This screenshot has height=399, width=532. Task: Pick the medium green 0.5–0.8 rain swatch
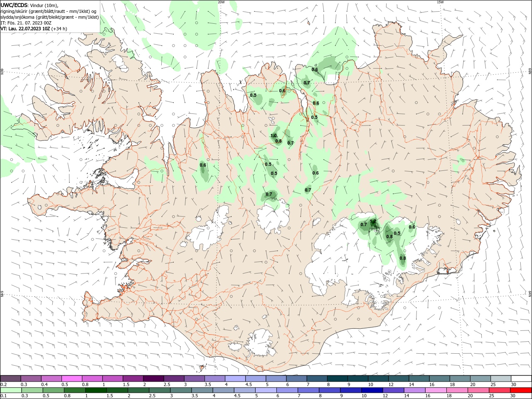53,390
